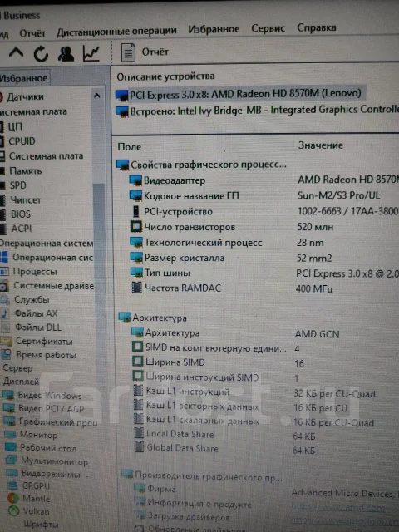Select ACPI tree item
Image resolution: width=399 pixels, height=532 pixels.
(x=22, y=229)
